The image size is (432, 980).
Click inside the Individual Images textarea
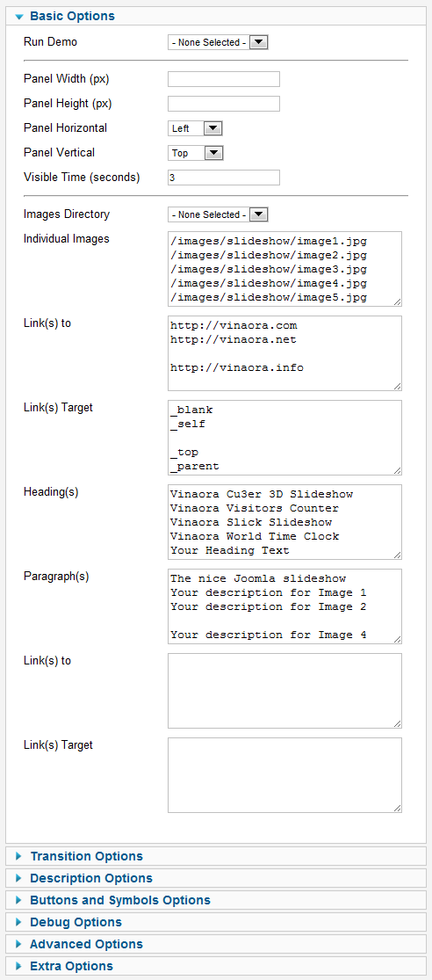point(284,269)
